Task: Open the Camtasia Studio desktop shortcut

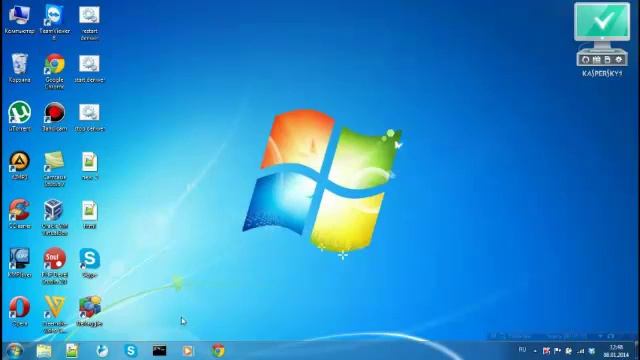Action: click(54, 169)
